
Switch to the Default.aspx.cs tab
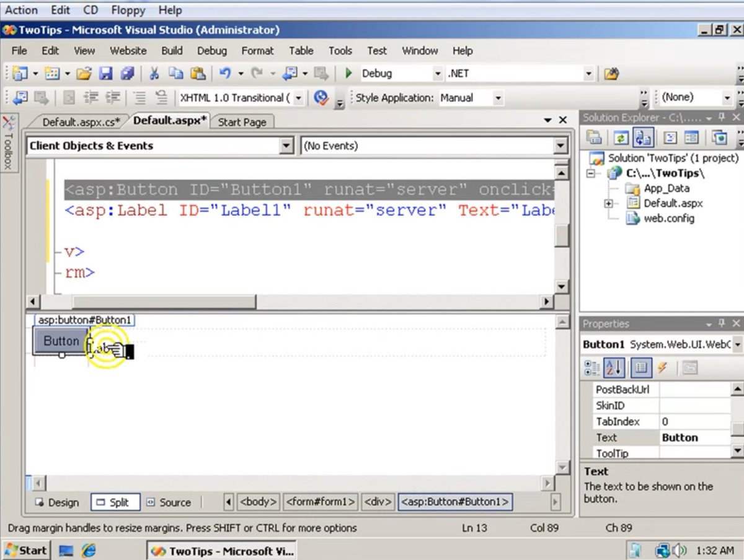[x=82, y=122]
